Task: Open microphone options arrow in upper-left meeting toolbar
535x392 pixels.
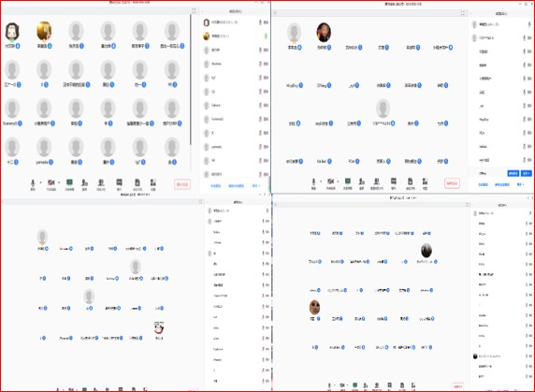Action: click(40, 182)
